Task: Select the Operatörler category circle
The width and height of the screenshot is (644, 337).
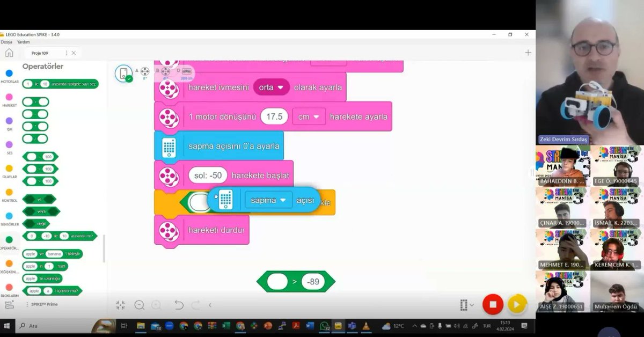Action: [x=9, y=240]
